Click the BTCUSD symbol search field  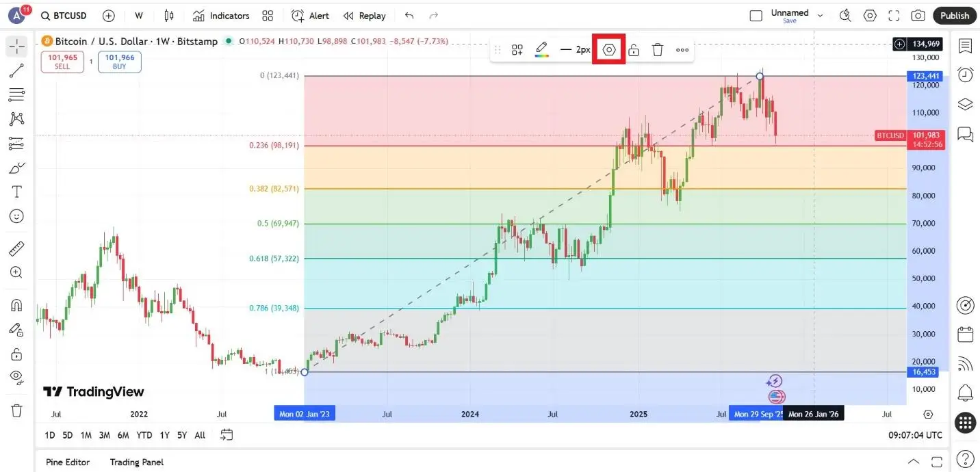coord(64,16)
